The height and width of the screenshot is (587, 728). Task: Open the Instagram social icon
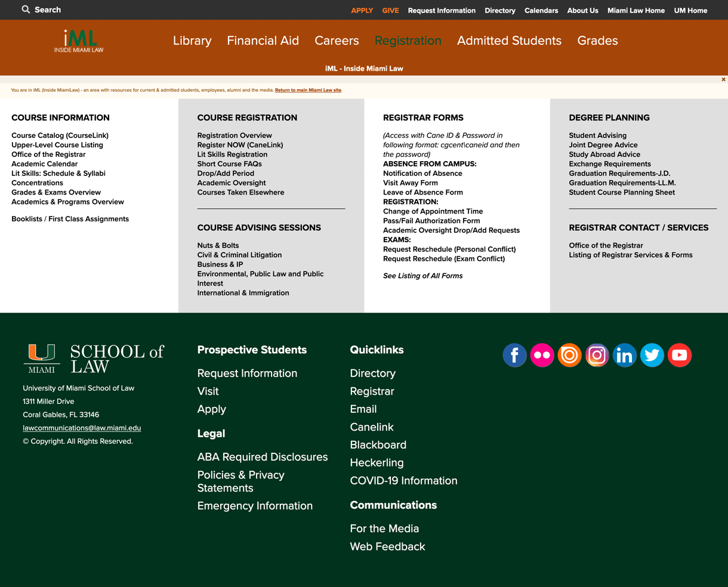coord(597,355)
